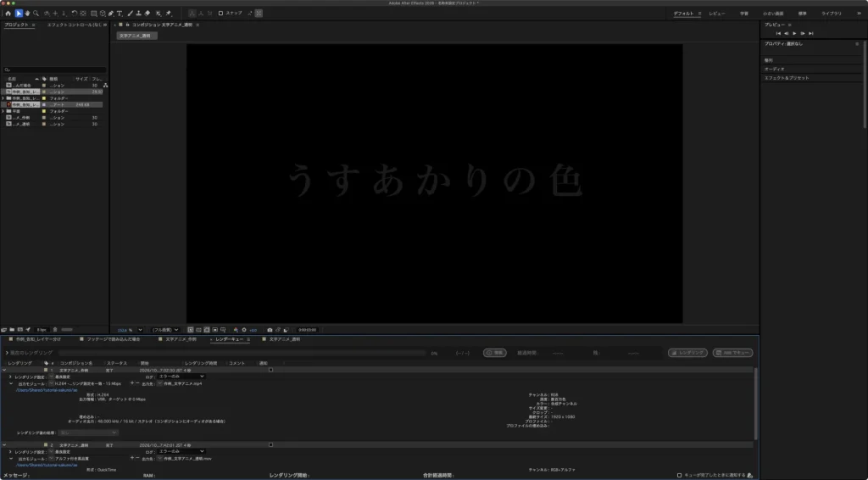
Task: Select the Rectangle shape tool
Action: pyautogui.click(x=93, y=14)
